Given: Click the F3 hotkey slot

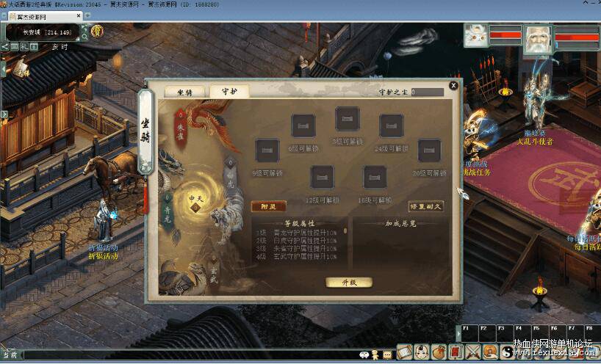Looking at the screenshot, I should pos(505,333).
